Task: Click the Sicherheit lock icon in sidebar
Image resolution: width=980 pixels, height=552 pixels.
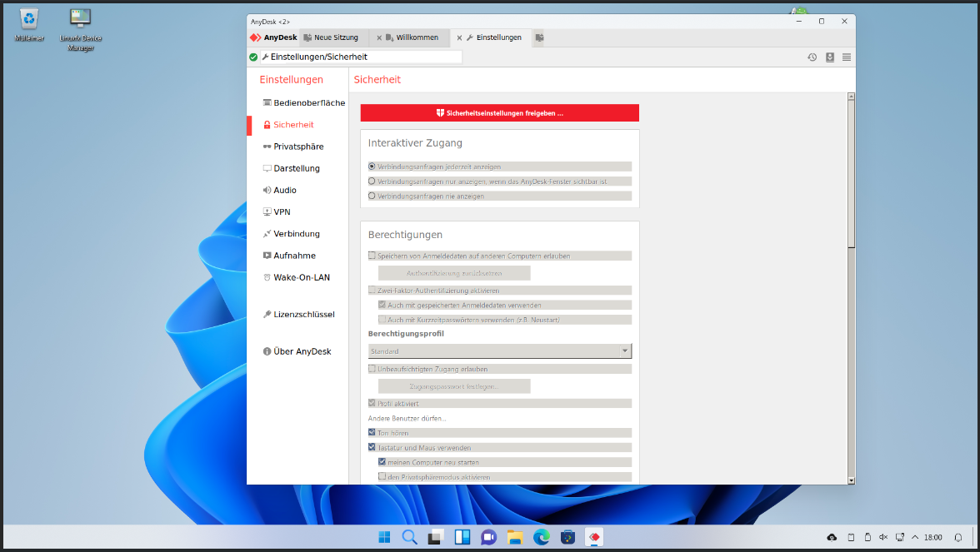Action: point(267,125)
